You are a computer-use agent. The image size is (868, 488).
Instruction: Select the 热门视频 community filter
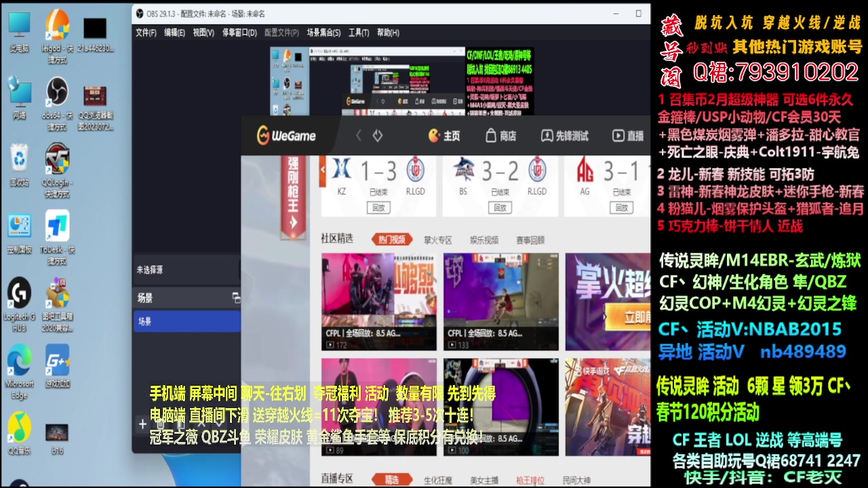(392, 239)
